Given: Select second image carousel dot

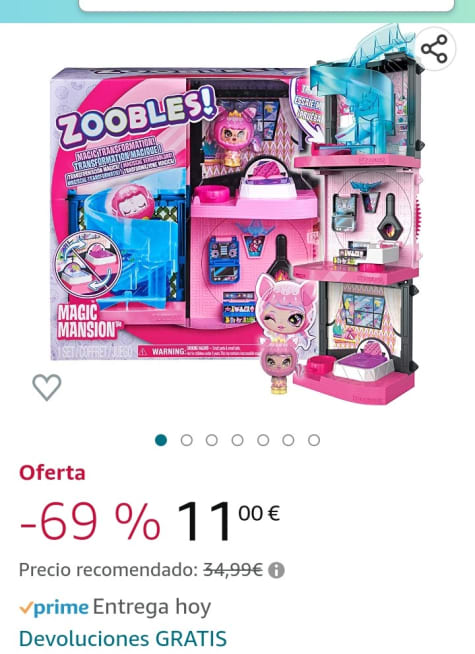Looking at the screenshot, I should [x=186, y=440].
